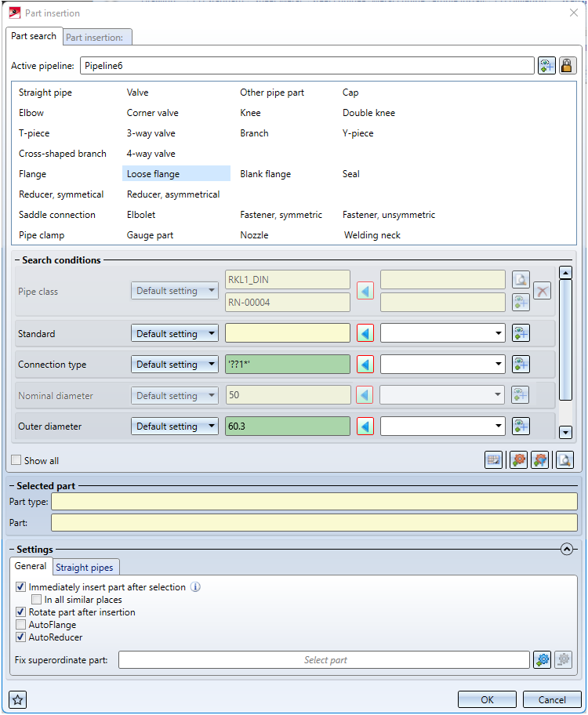Click the pipeline select icon next to Pipeline6

click(546, 66)
